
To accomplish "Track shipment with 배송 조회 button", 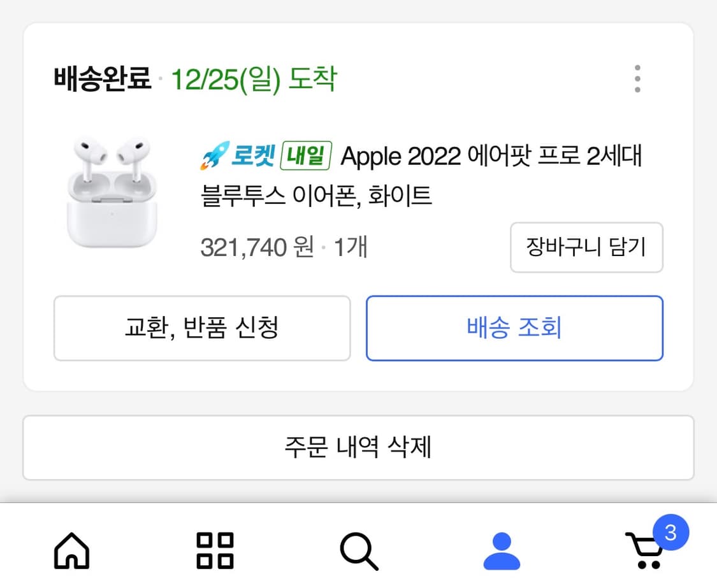I will [x=514, y=328].
